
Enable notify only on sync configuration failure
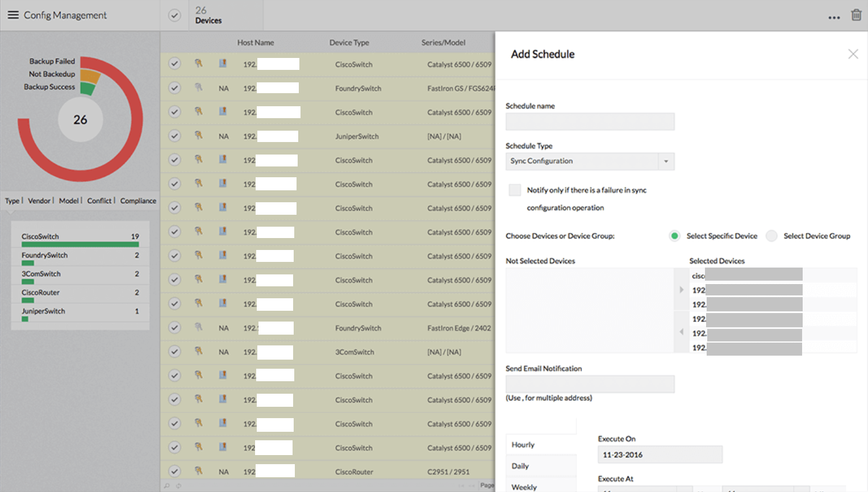[x=514, y=190]
